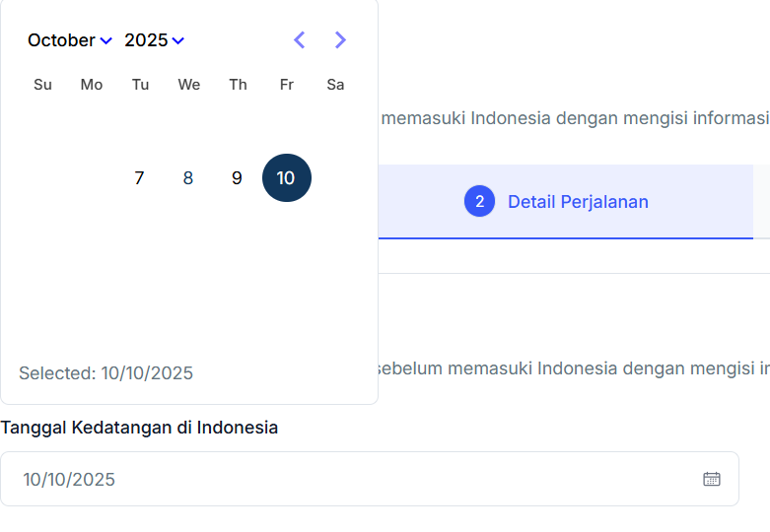Click the chevron beside 2025

coord(177,41)
